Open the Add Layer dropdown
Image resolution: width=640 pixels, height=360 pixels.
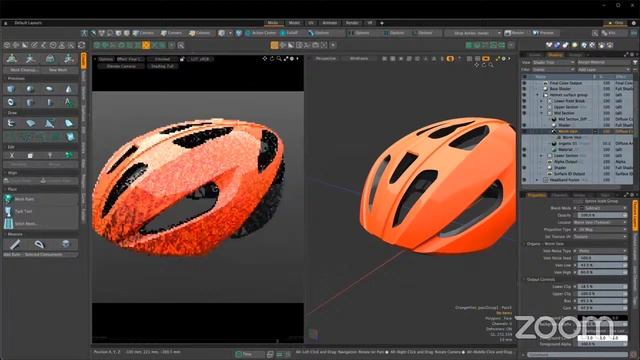[x=604, y=70]
